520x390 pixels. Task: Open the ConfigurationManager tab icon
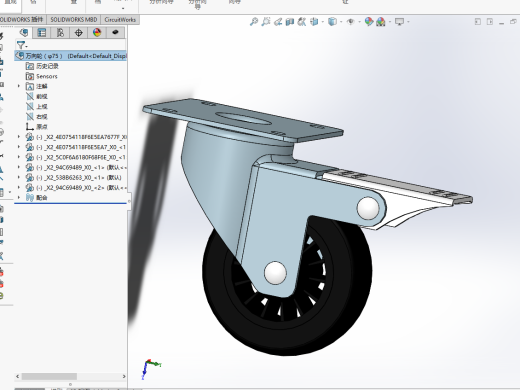[60, 32]
